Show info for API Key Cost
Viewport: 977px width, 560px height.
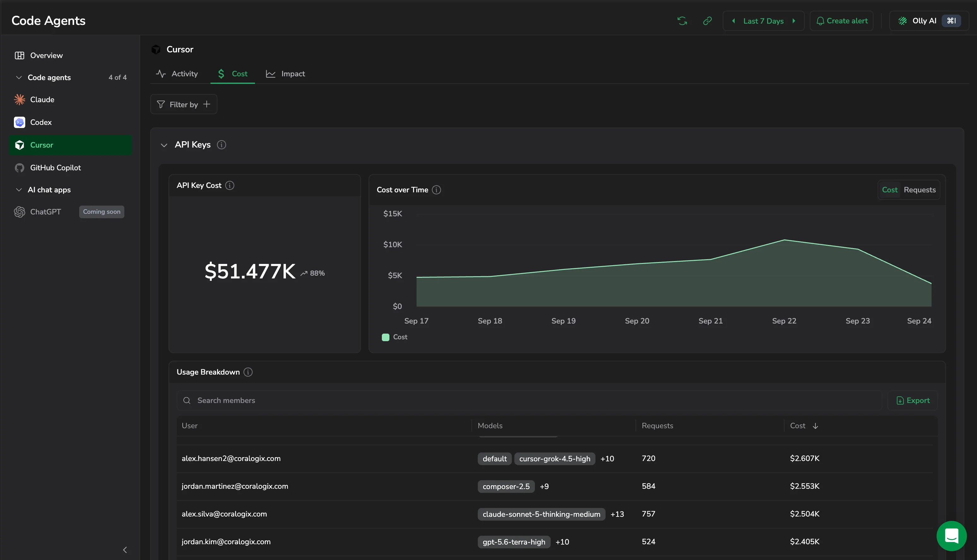click(230, 185)
